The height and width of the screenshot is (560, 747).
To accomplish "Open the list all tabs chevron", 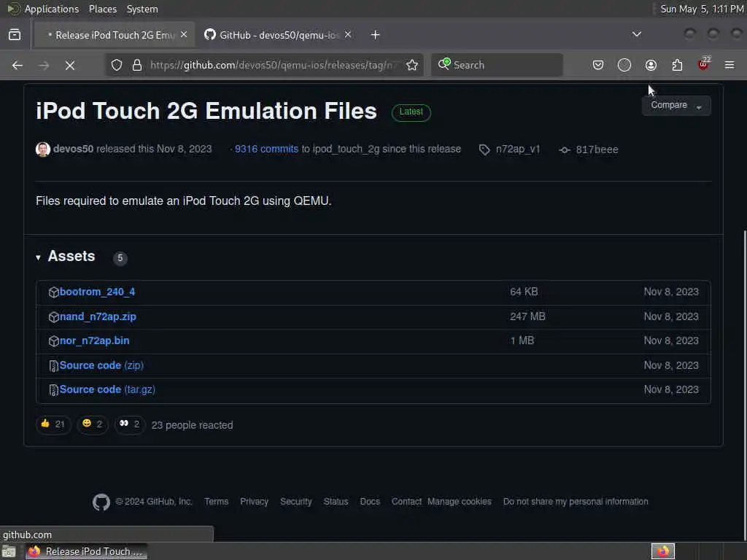I will pyautogui.click(x=636, y=34).
